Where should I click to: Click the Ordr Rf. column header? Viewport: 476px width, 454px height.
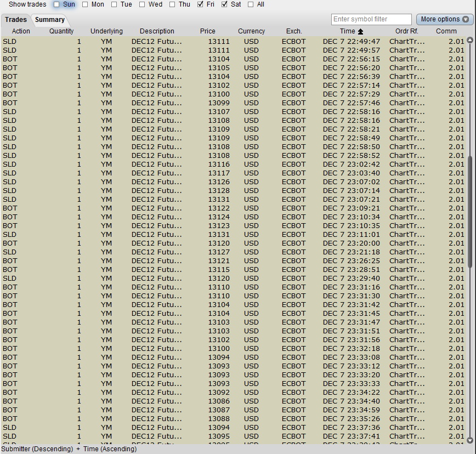[x=407, y=31]
